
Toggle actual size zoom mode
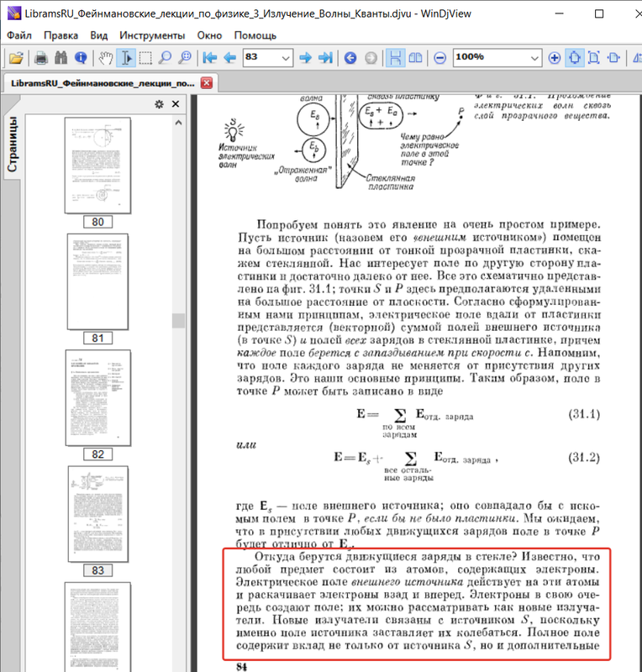[574, 58]
